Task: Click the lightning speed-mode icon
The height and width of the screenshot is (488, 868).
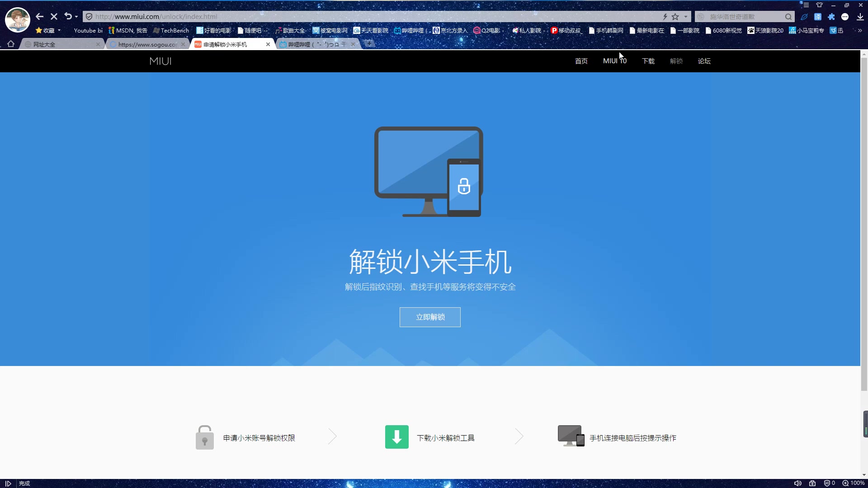Action: point(665,17)
